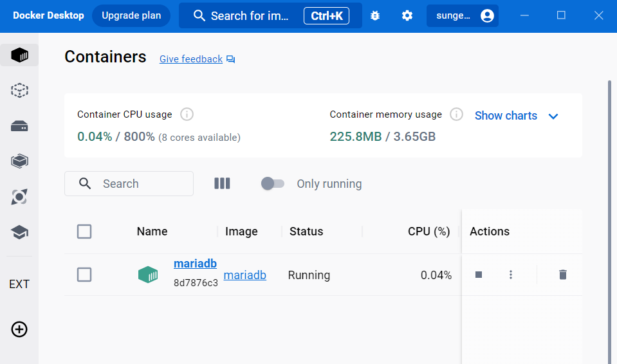Click the EXT extensions label
617x364 pixels.
(x=19, y=284)
